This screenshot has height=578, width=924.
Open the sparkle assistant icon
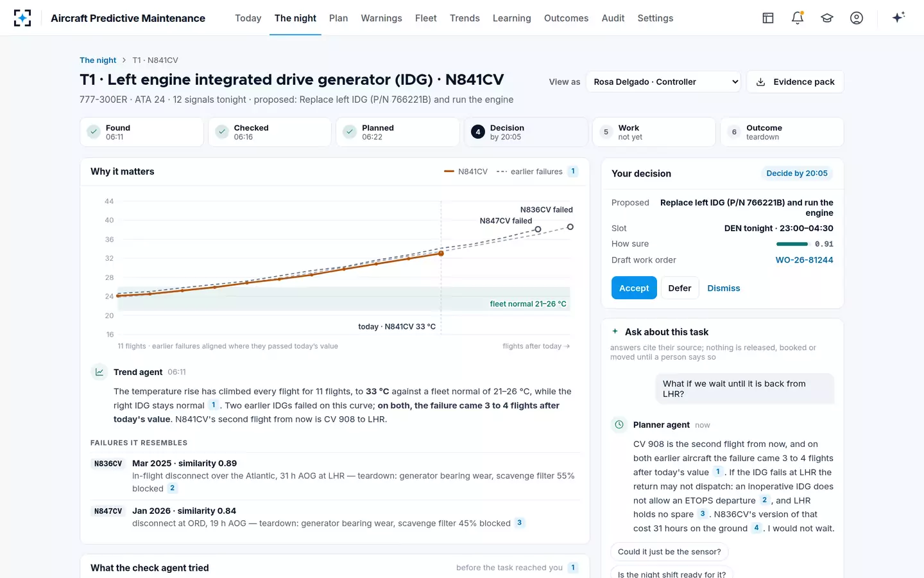point(898,17)
